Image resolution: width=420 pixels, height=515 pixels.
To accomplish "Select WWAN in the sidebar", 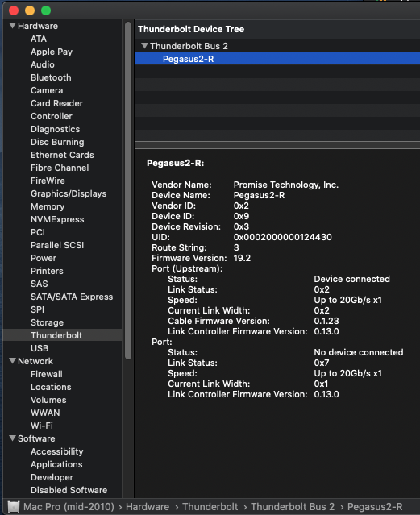I will tap(45, 413).
